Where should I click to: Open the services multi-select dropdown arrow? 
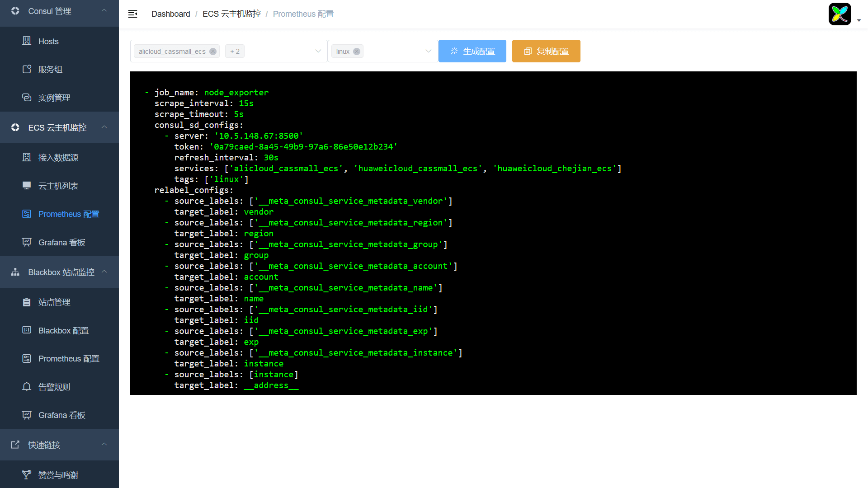[x=318, y=51]
